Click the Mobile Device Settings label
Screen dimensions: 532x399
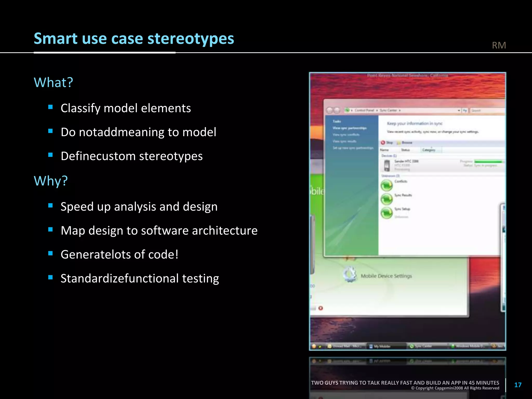[x=386, y=276]
